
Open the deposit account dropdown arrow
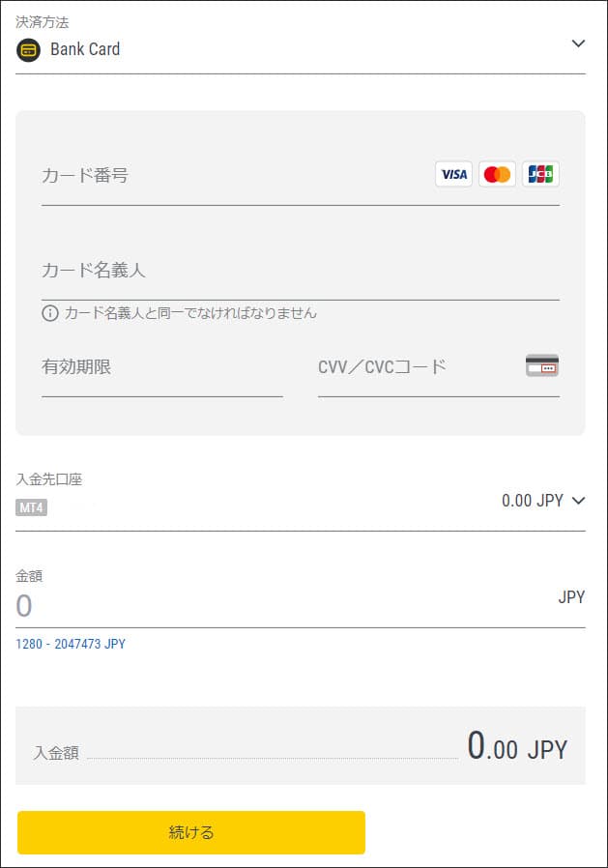coord(578,501)
